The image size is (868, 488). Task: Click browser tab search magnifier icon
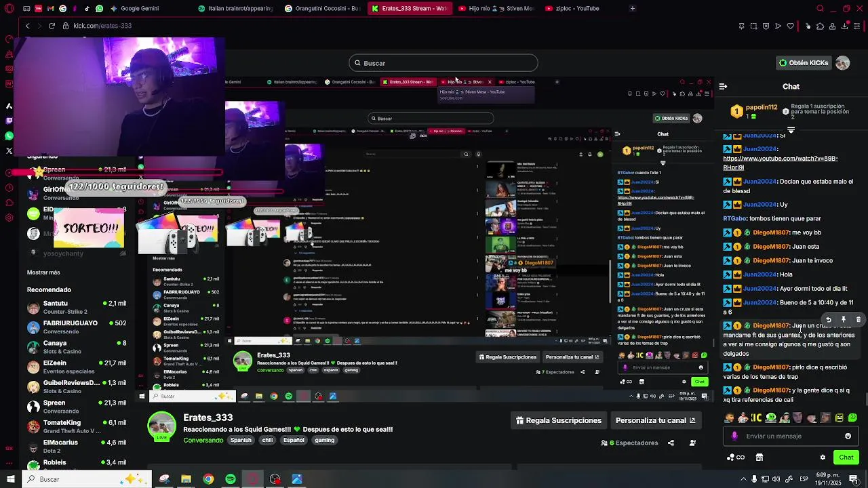point(820,8)
